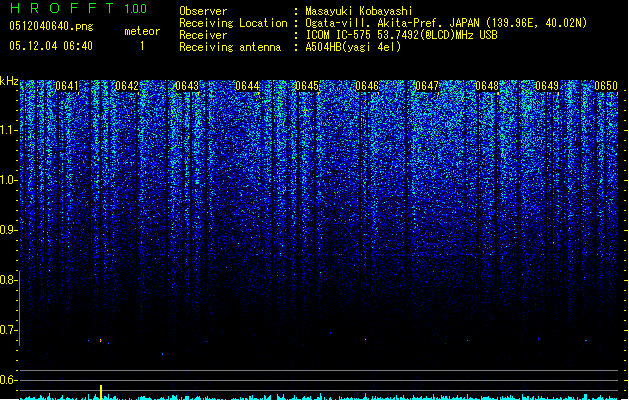Screen dimensions: 629x400
Task: Click the 1.0 kHz axis label
Action: click(x=8, y=180)
